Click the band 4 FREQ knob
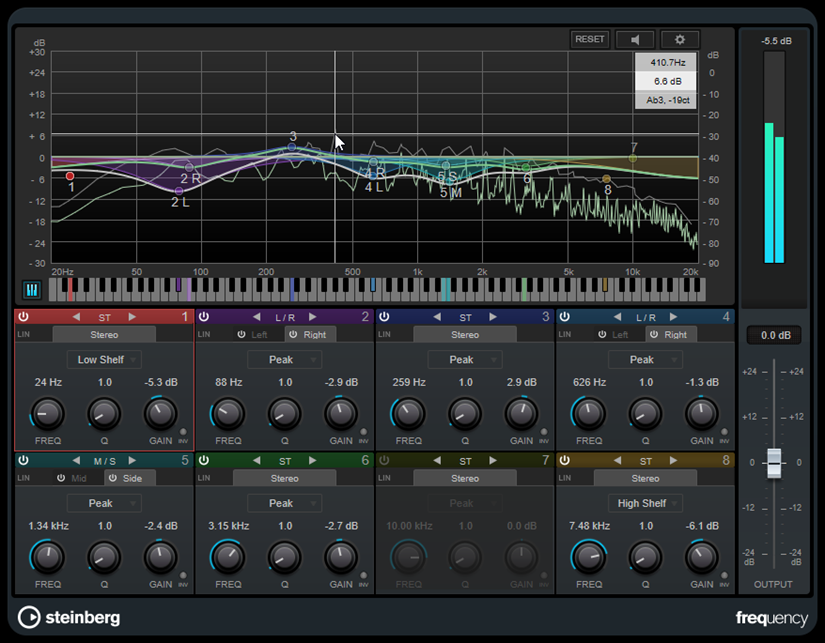Viewport: 825px width, 643px height. click(589, 414)
